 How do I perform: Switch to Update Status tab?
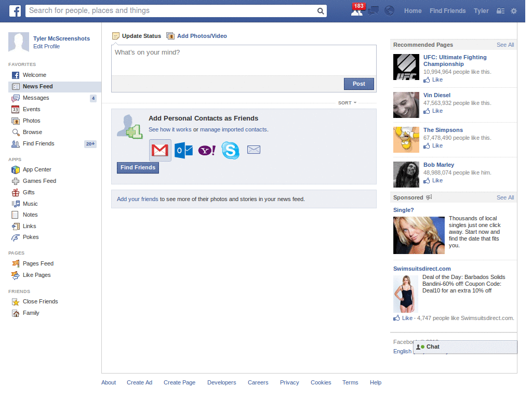point(141,36)
